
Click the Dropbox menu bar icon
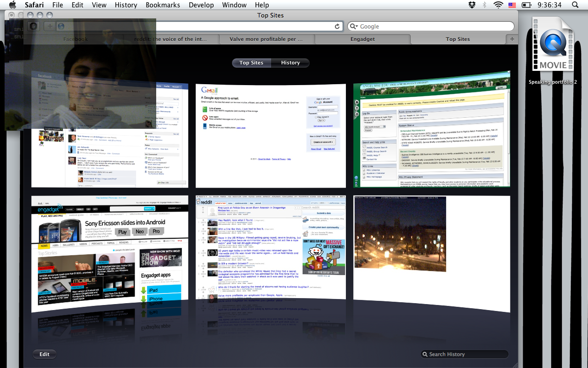pos(472,5)
